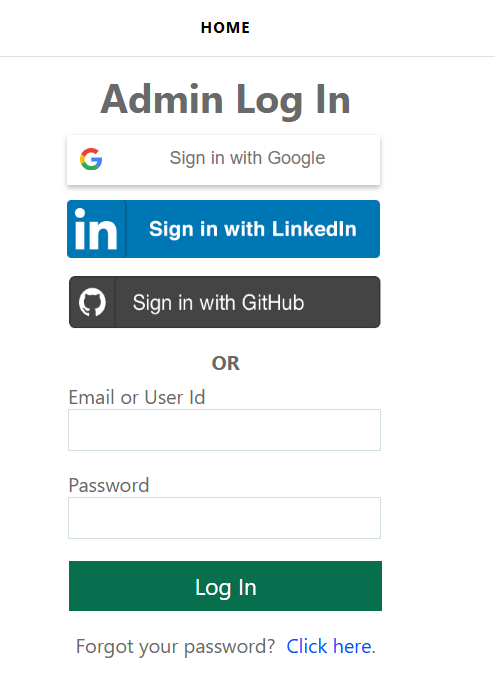Open the HOME navigation item
The height and width of the screenshot is (674, 495).
[225, 28]
